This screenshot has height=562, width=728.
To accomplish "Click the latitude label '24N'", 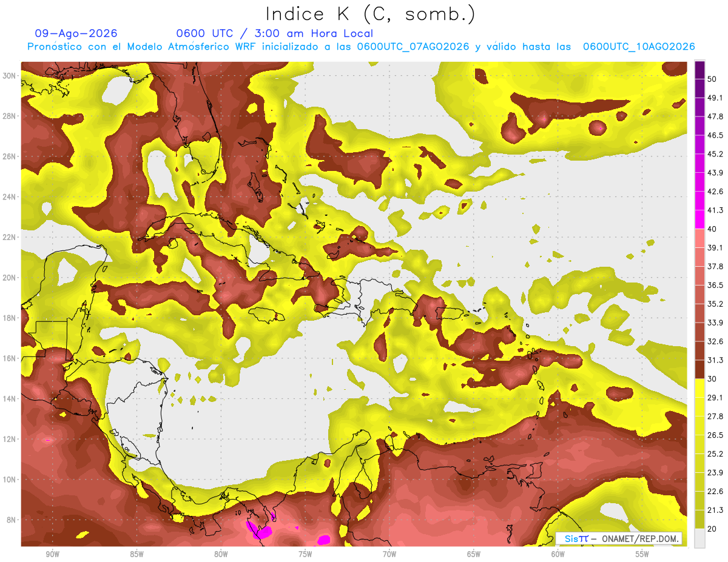I will click(x=10, y=197).
